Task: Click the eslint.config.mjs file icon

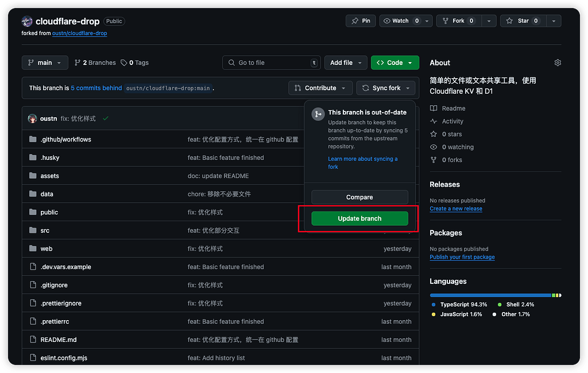Action: point(33,357)
